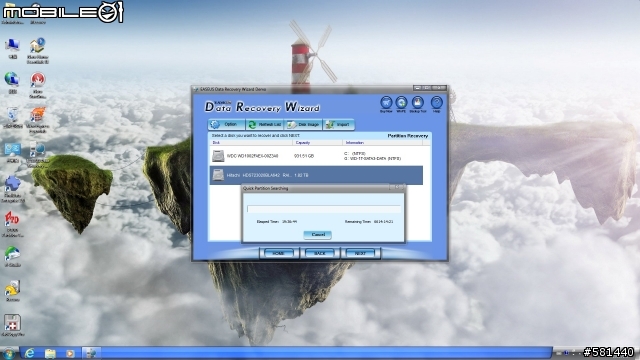Launch Internet Explorer from the taskbar
Image resolution: width=640 pixels, height=360 pixels.
29,353
